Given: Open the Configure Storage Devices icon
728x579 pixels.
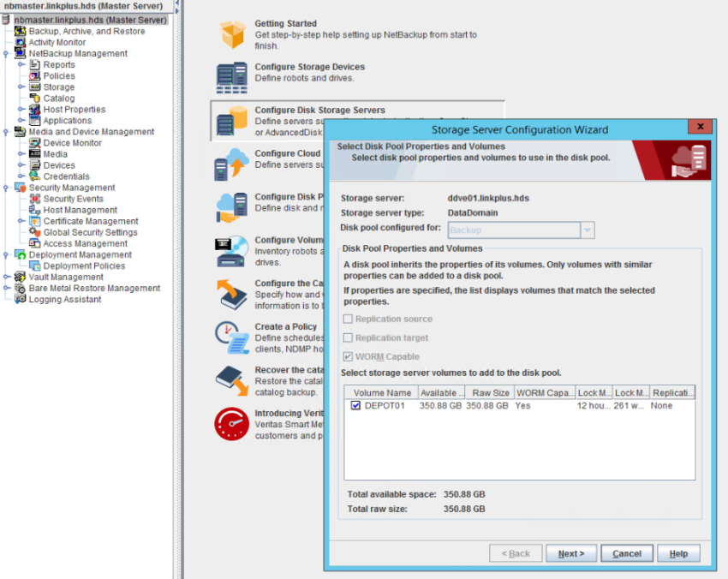Looking at the screenshot, I should pos(232,78).
